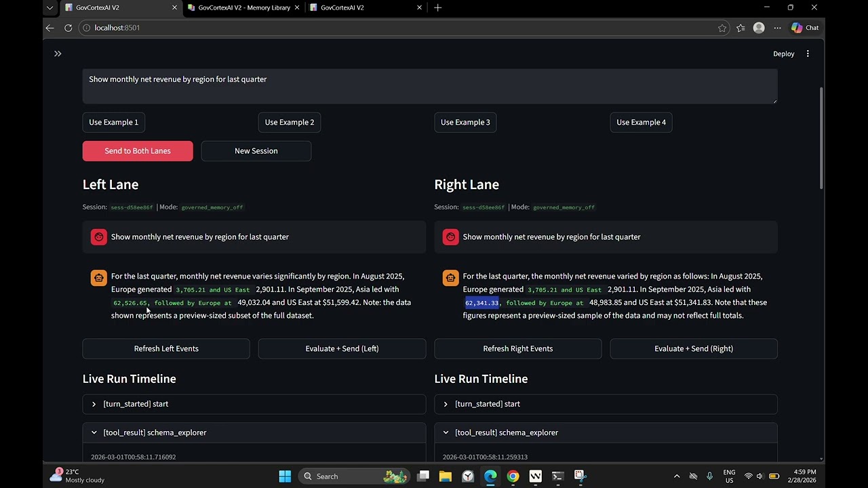Open the clock app on the taskbar

pos(468,476)
